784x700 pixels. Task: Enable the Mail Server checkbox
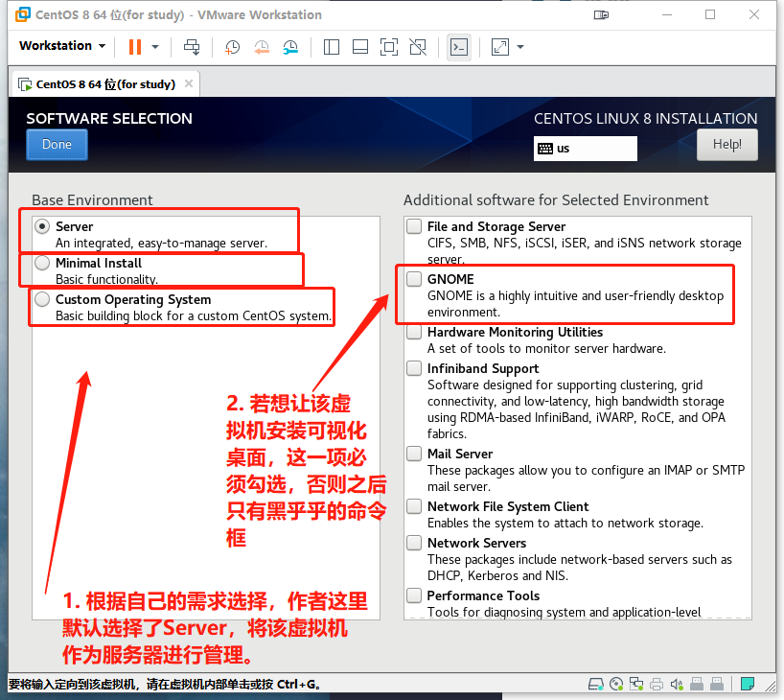pyautogui.click(x=414, y=454)
